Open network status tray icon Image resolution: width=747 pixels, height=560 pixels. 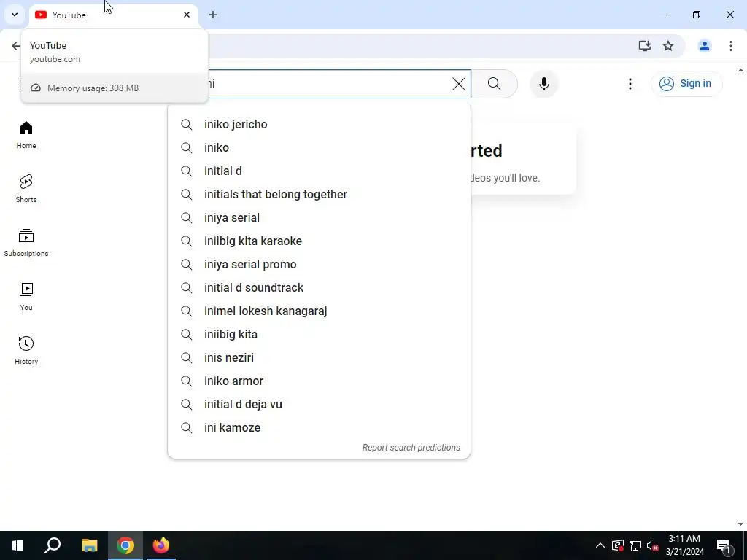635,545
